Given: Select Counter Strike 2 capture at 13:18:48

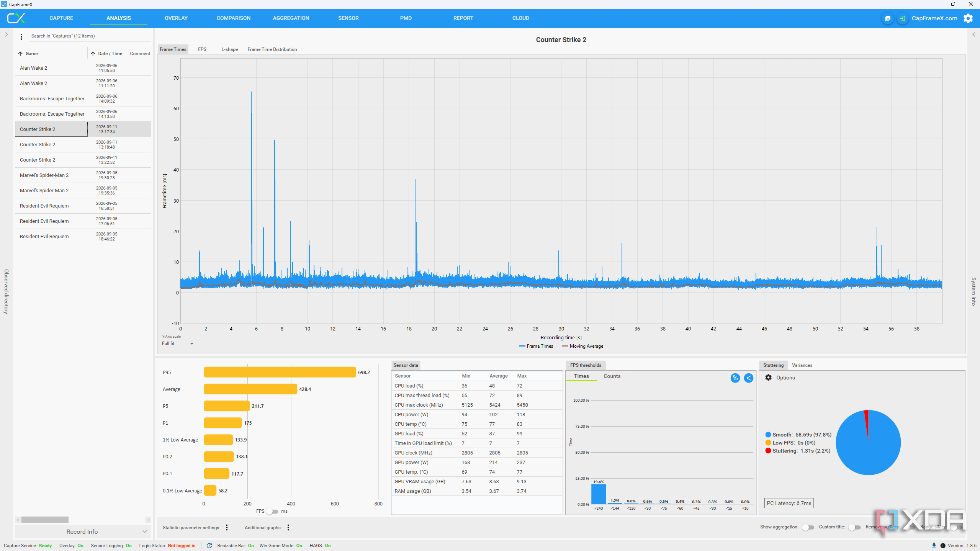Looking at the screenshot, I should pos(83,145).
